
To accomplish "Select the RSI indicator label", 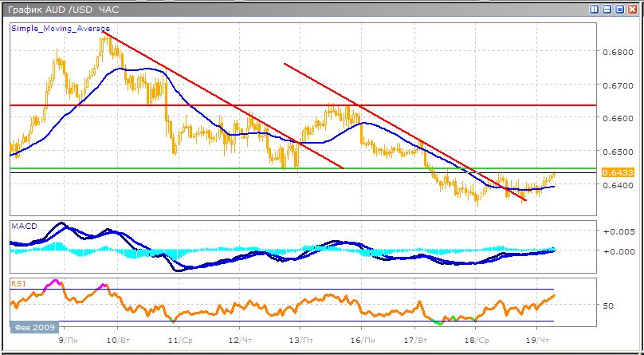I will 18,282.
